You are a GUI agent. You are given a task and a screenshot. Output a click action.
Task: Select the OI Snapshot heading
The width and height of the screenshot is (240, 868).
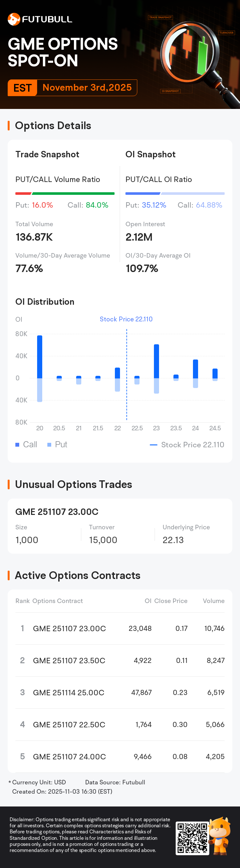click(150, 154)
